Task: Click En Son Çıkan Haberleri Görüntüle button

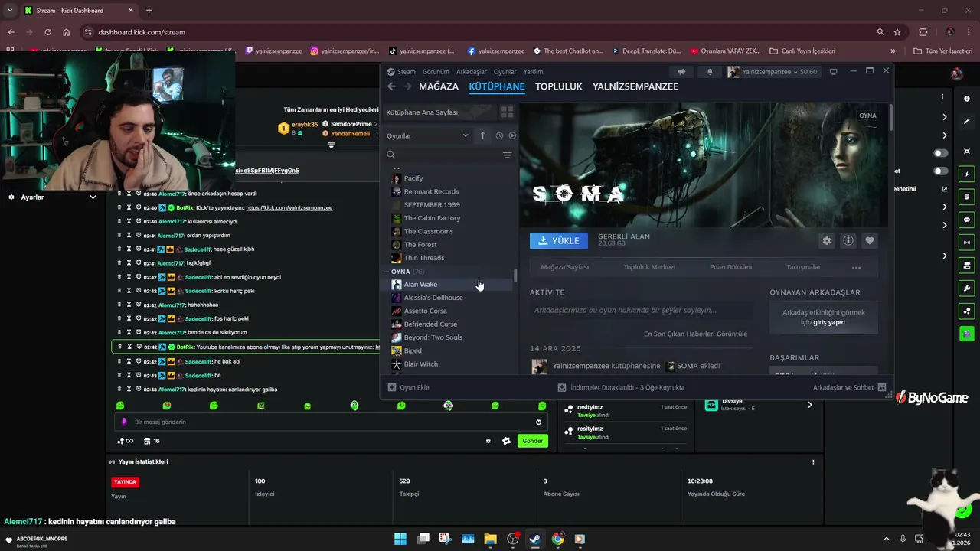Action: pos(695,334)
